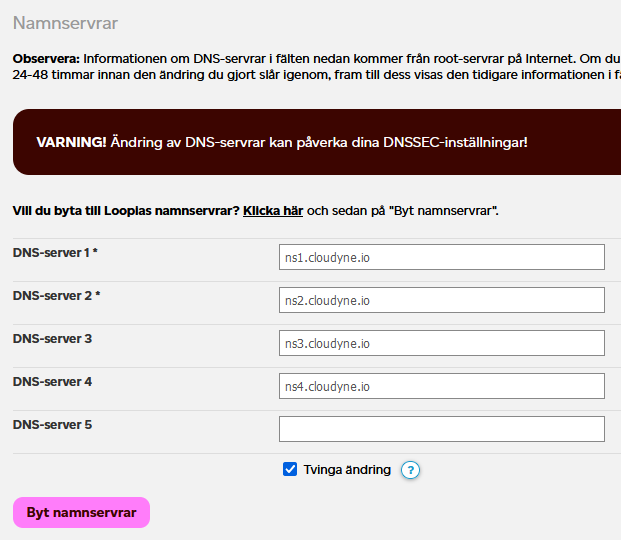Click the empty DNS-server 5 field
Image resolution: width=621 pixels, height=540 pixels.
441,429
